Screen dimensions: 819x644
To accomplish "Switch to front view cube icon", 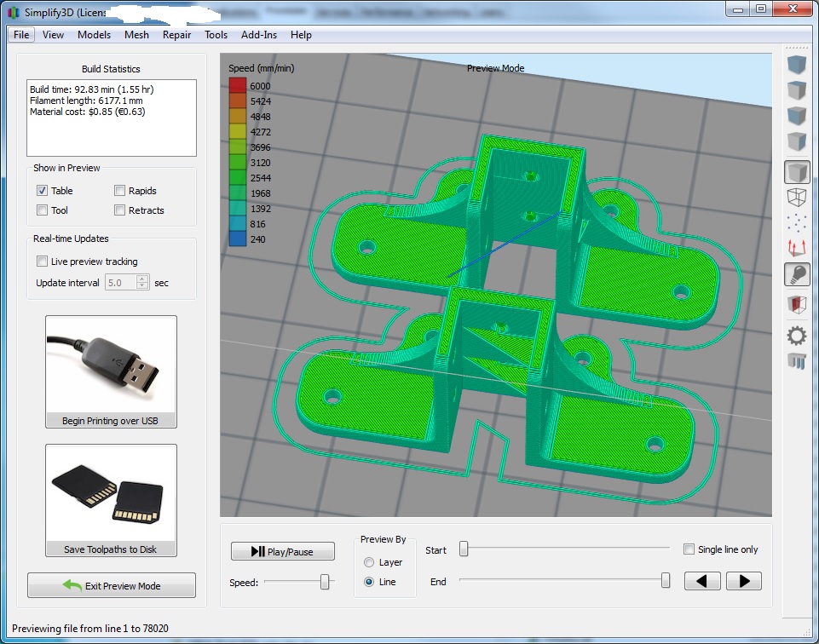I will click(x=797, y=116).
